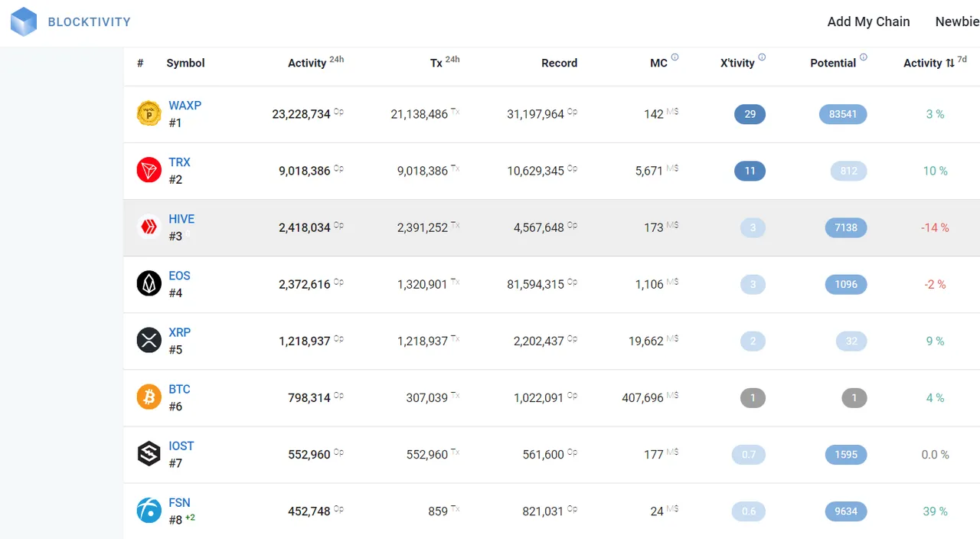This screenshot has height=539, width=980.
Task: Click EOS Potential badge 1096
Action: tap(846, 284)
